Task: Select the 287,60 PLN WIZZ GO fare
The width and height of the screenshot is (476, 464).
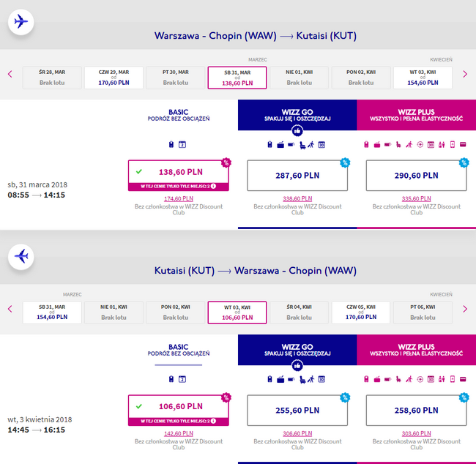Action: point(297,176)
